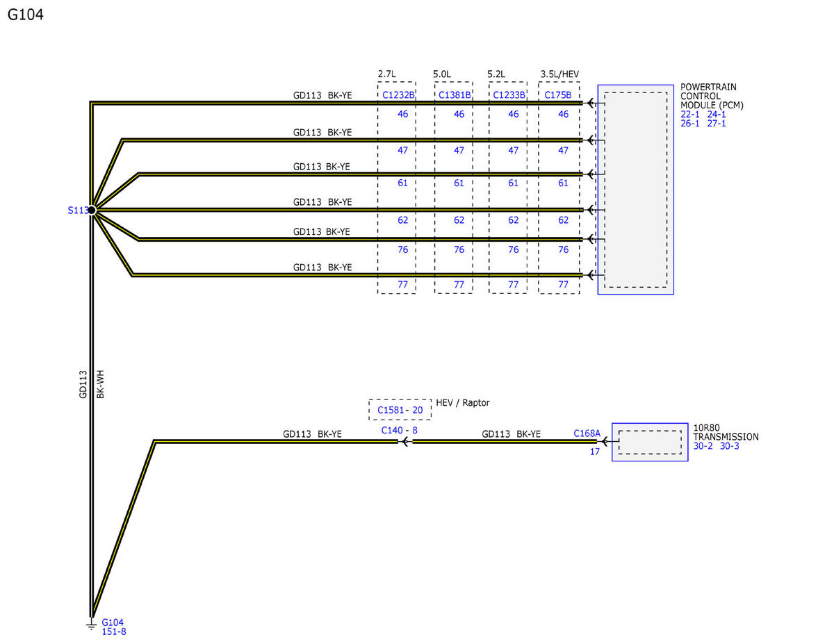Image resolution: width=834 pixels, height=644 pixels.
Task: Select the 3.5L/HEV engine label
Action: (x=560, y=74)
